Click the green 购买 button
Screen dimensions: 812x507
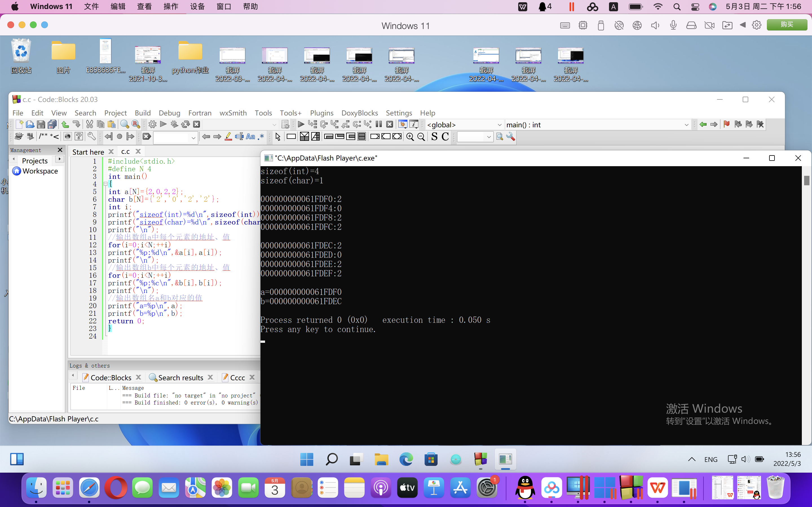click(787, 25)
